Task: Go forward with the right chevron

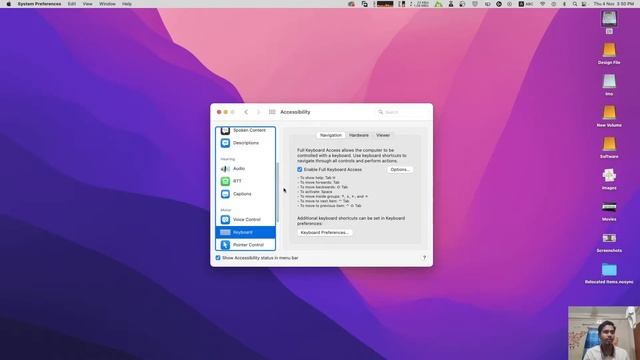Action: pos(258,112)
